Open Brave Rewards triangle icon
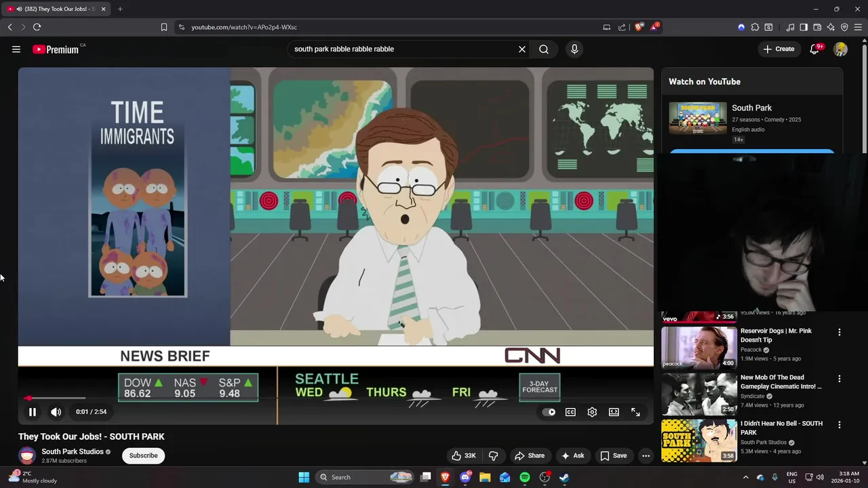 (654, 27)
